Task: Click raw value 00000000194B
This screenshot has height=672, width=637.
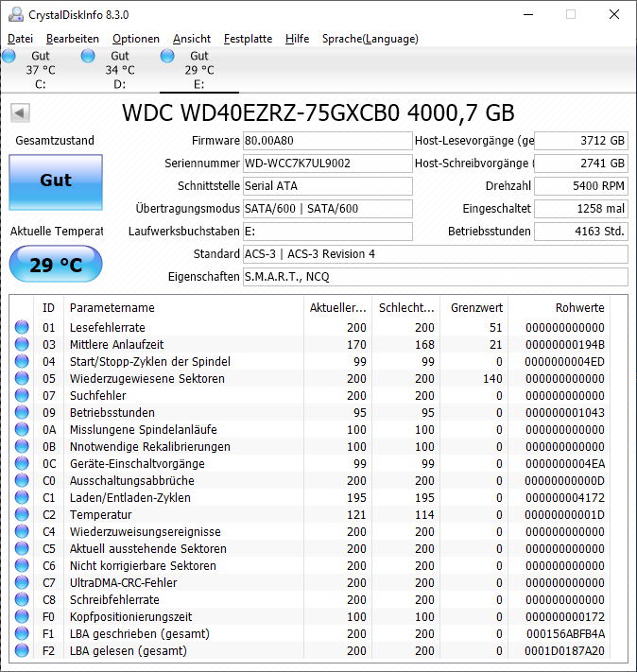Action: (565, 345)
